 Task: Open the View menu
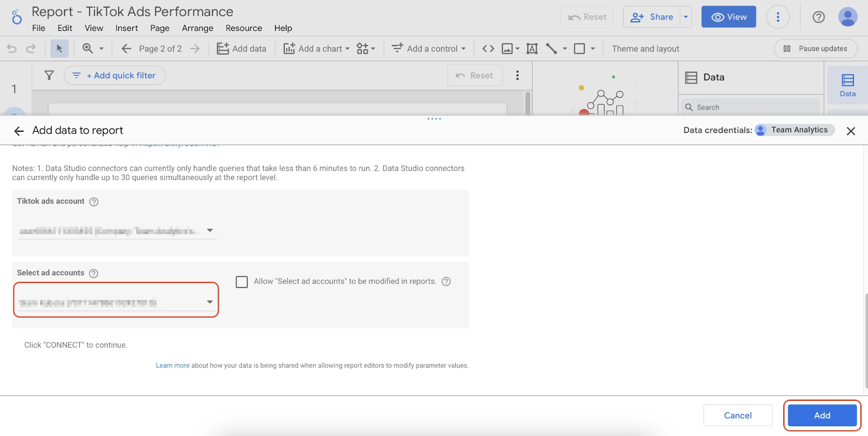click(94, 28)
